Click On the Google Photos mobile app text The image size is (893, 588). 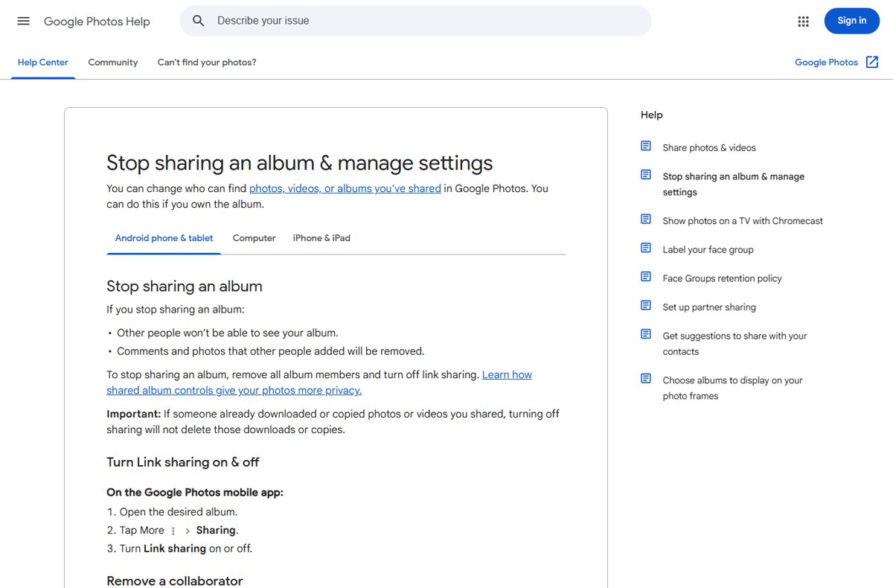coord(195,493)
